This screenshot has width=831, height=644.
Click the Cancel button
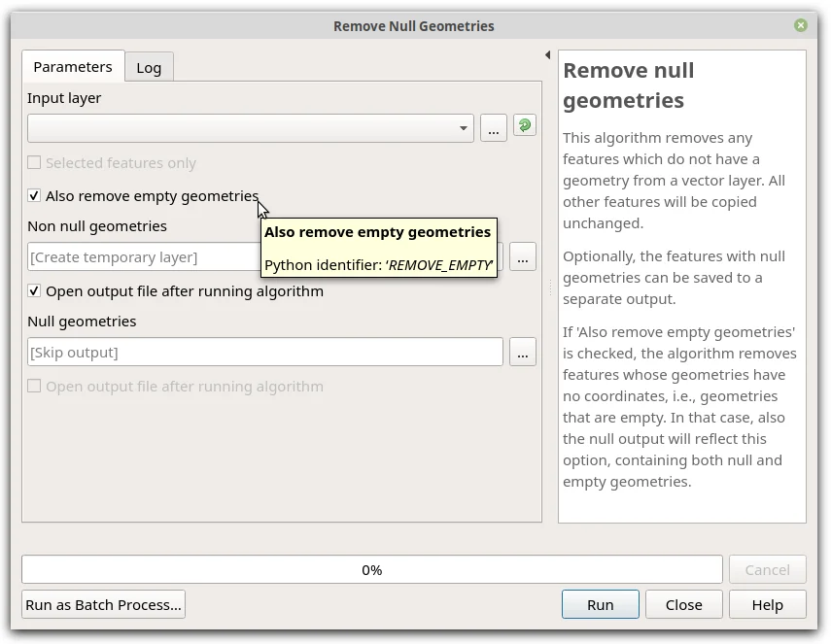[767, 570]
